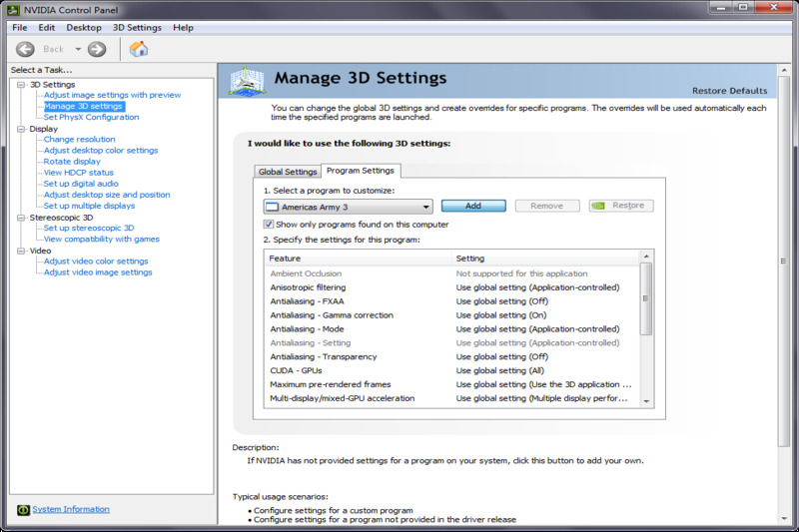The height and width of the screenshot is (532, 799).
Task: Open the back history dropdown arrow
Action: coord(78,49)
